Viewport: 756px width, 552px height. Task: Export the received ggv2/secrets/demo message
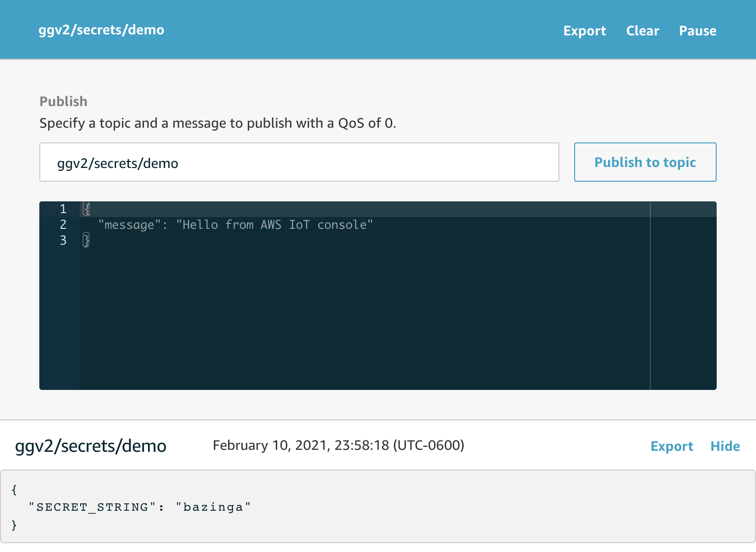click(671, 446)
